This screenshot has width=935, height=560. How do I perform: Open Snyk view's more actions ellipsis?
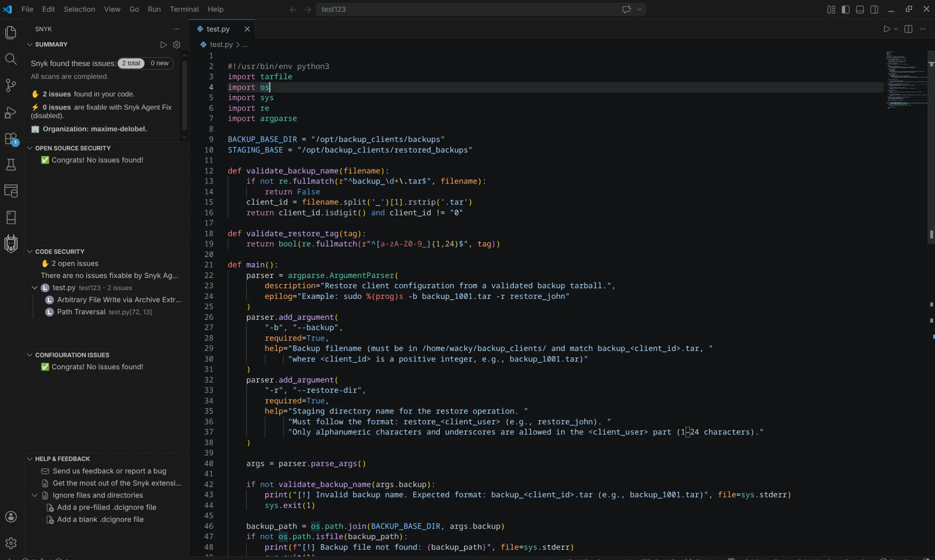[x=176, y=29]
